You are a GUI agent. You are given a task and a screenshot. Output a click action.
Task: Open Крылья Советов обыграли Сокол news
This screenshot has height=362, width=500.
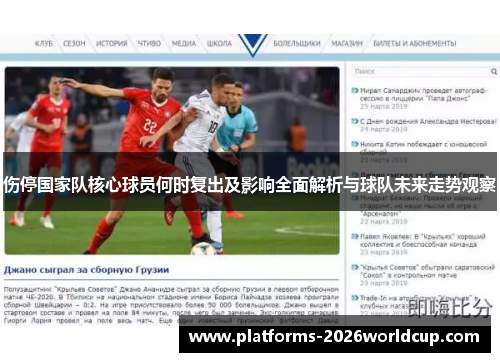pyautogui.click(x=427, y=271)
